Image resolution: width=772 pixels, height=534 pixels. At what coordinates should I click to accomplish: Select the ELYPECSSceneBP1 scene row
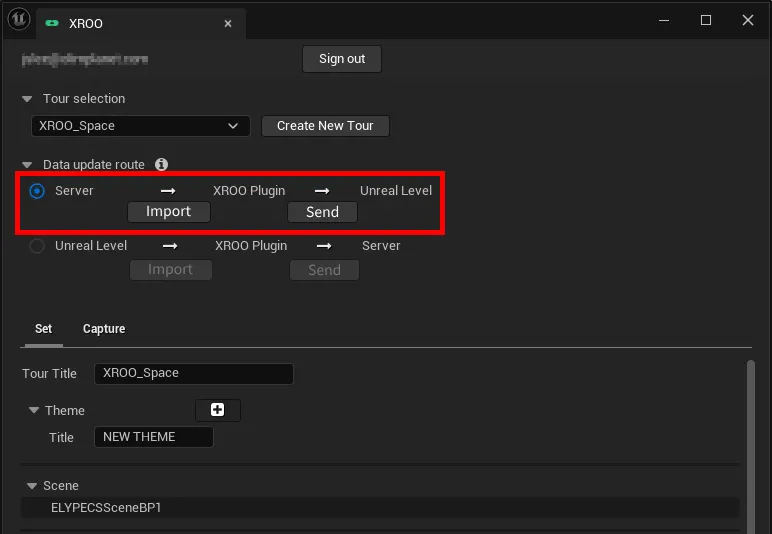(380, 508)
